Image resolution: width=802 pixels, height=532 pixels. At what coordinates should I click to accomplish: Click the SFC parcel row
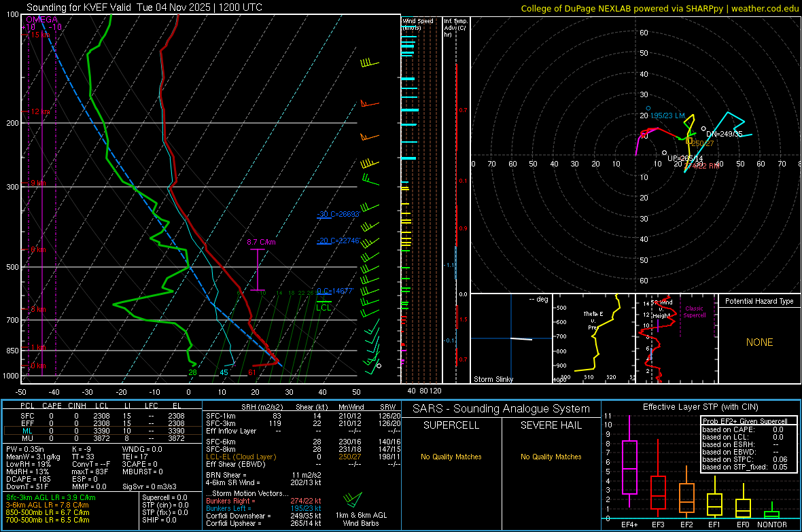pyautogui.click(x=103, y=416)
